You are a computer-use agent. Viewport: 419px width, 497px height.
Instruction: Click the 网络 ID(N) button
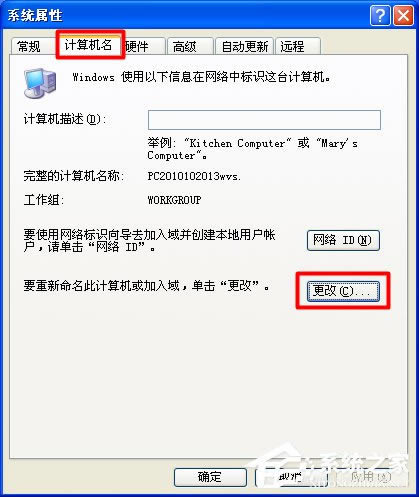pos(343,240)
